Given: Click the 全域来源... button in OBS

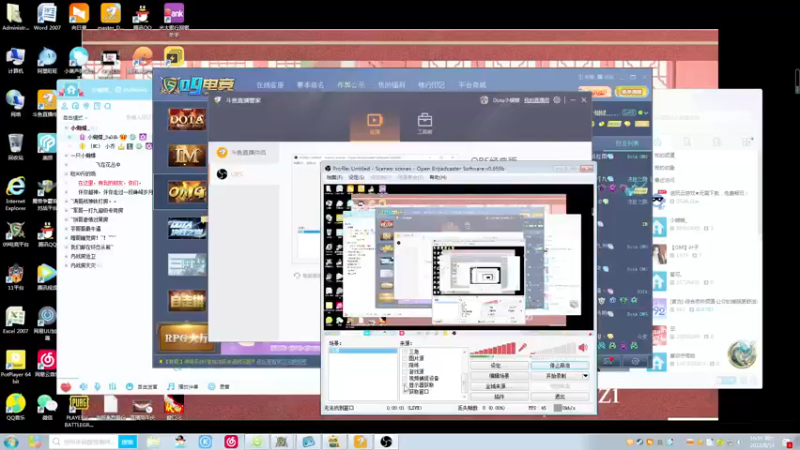Looking at the screenshot, I should [499, 386].
